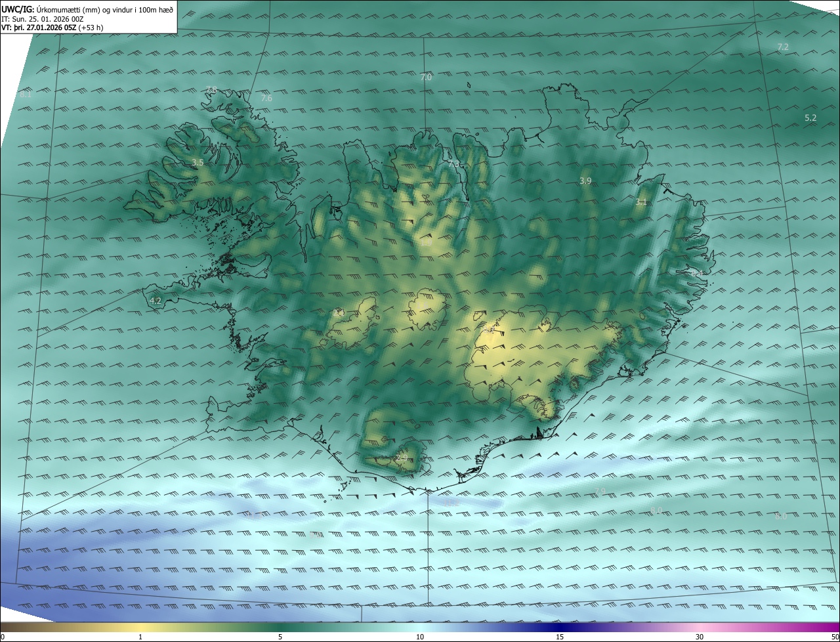This screenshot has width=840, height=642.
Task: Click the init time "IT: Sun. 25. 01. 2026 00Z"
Action: pos(42,19)
